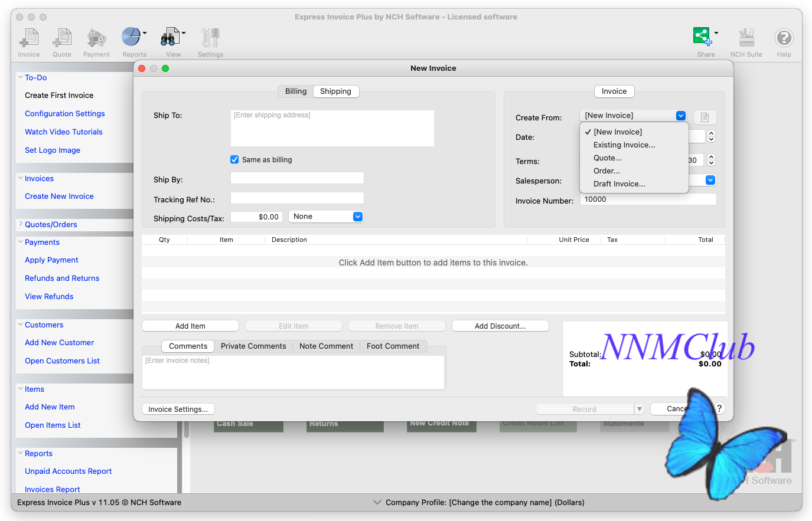
Task: Open the Add New Customer link
Action: [x=60, y=343]
